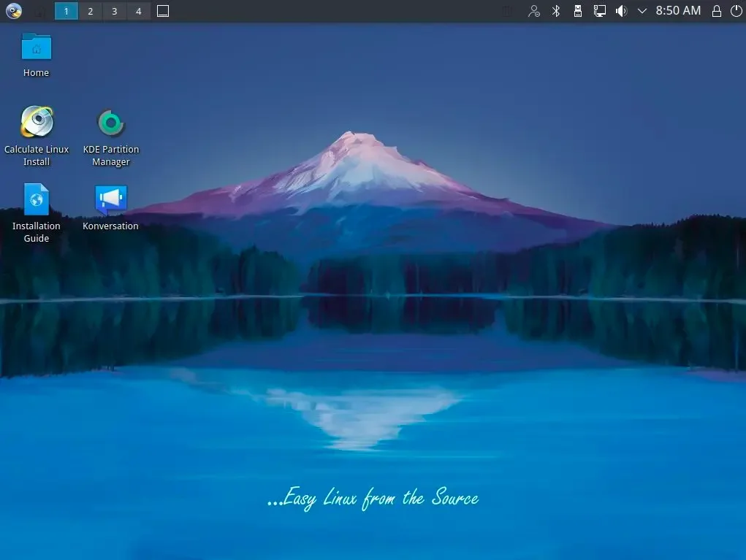Click the 8:50 AM clock
The width and height of the screenshot is (746, 560).
[678, 10]
